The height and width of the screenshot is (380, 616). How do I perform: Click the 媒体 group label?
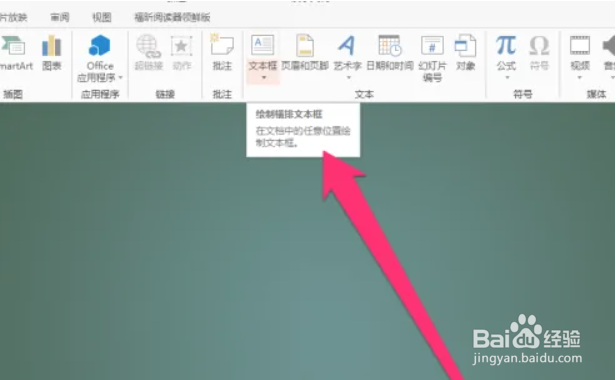(x=596, y=94)
